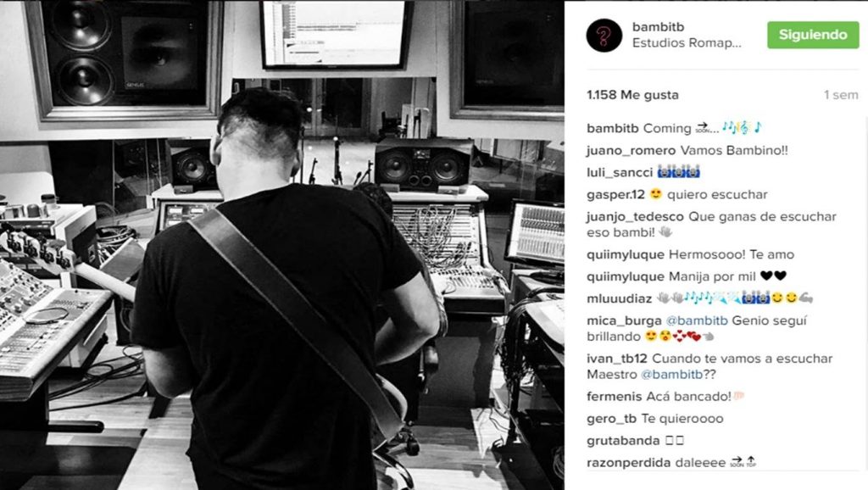Screen dimensions: 868x490
Task: Open gasper.12 commenter profile
Action: pos(615,195)
